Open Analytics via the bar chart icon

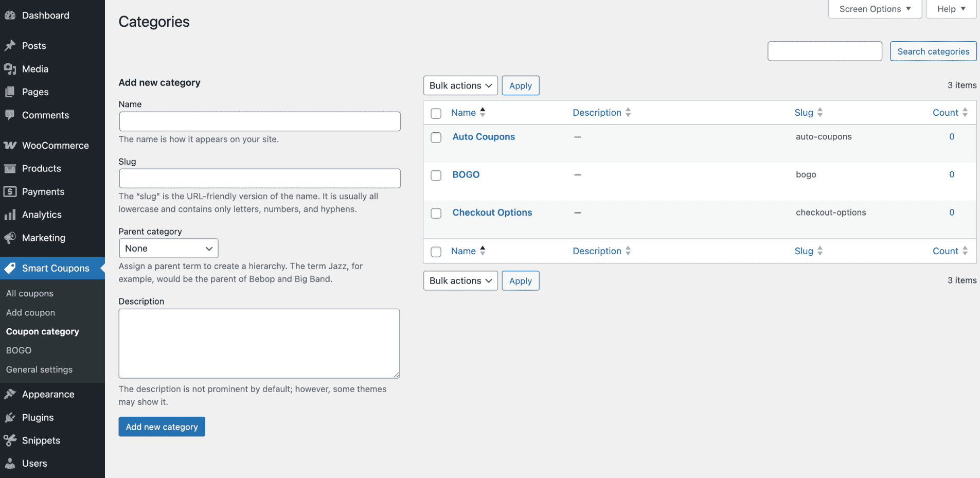[x=11, y=215]
